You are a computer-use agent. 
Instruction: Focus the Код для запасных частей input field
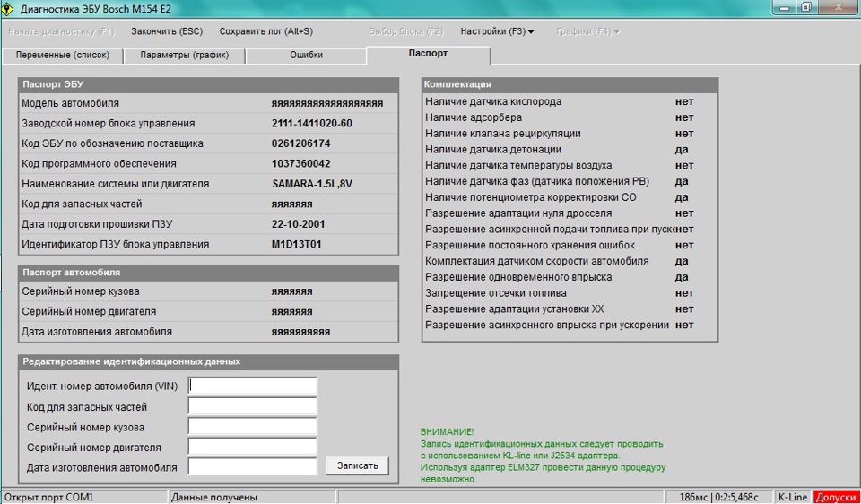tap(253, 406)
